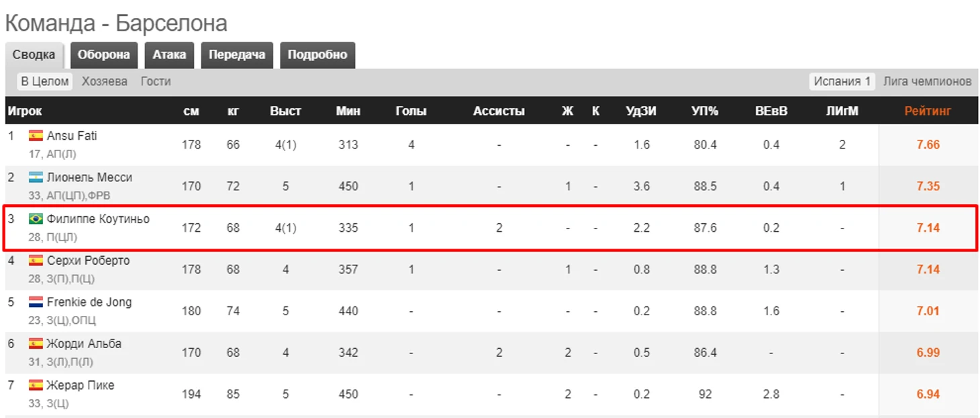Click the Argentina flag next to Лионель Месси
Image resolution: width=980 pixels, height=418 pixels.
point(36,177)
